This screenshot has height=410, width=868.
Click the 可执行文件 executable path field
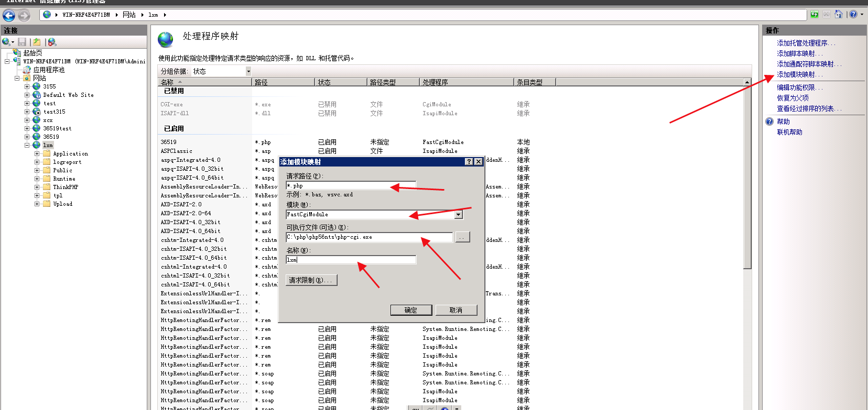tap(369, 237)
